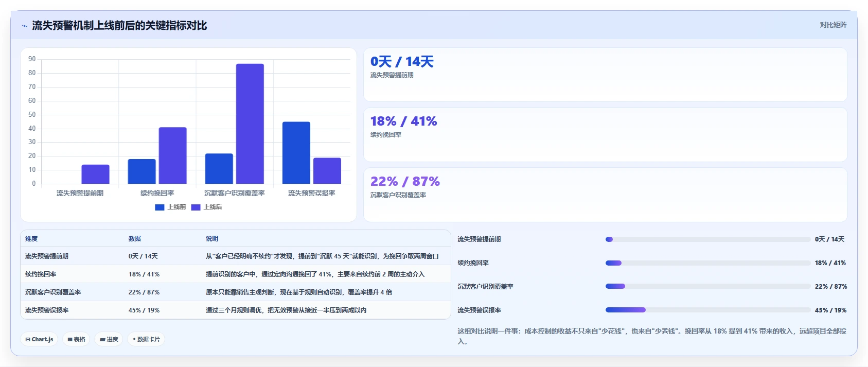Click the 流失预警误报率 progress list label

(479, 310)
